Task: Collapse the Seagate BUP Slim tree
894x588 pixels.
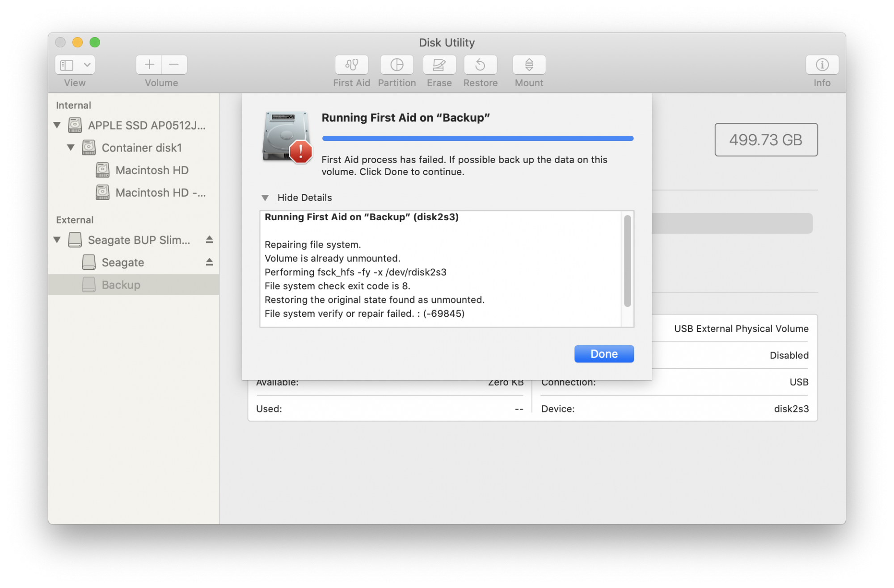Action: pyautogui.click(x=57, y=239)
